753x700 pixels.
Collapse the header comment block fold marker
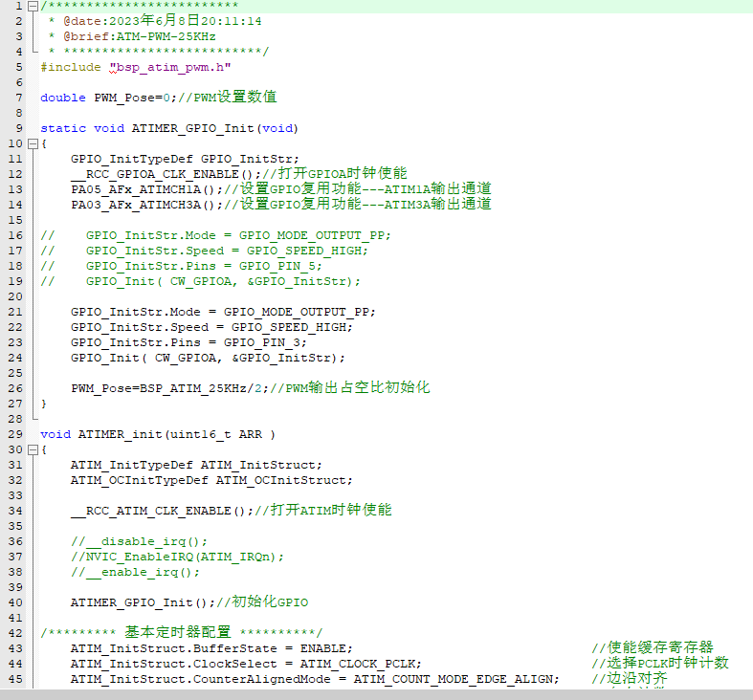[x=33, y=7]
